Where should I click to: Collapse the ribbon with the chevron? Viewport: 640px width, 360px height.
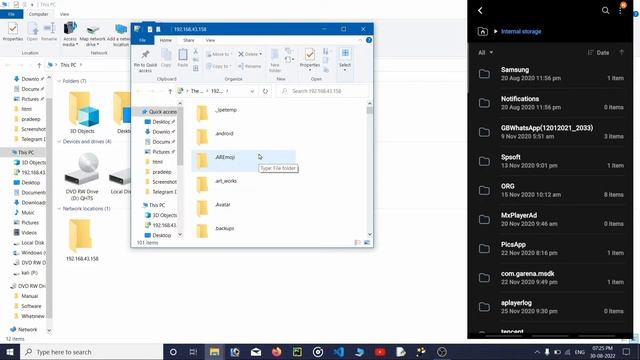coord(360,40)
